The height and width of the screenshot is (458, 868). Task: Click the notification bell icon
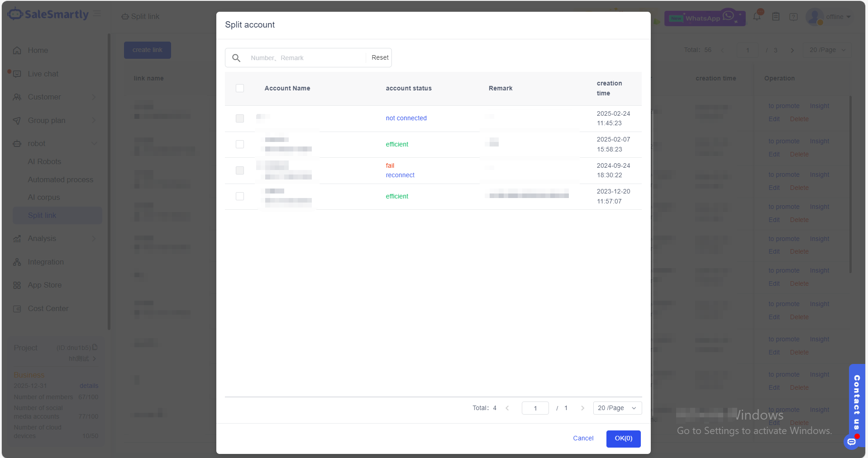click(757, 17)
